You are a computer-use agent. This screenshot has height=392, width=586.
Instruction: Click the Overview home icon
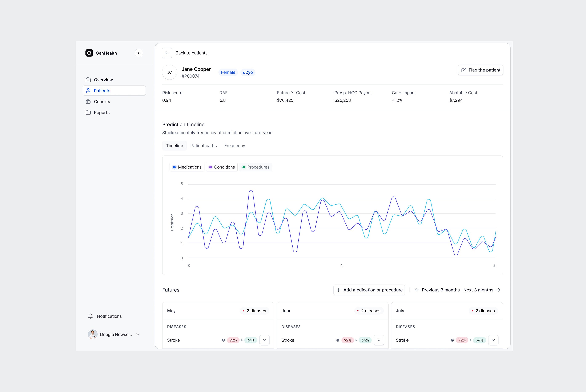coord(88,80)
